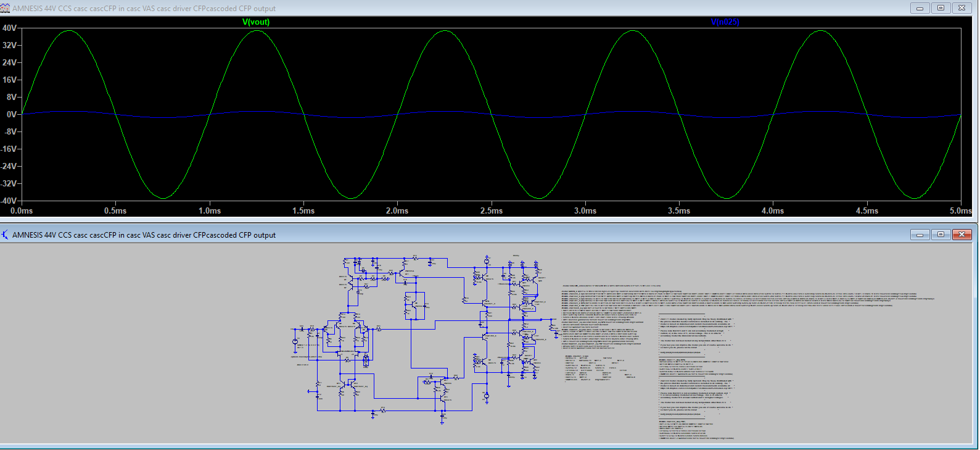
Task: Select the V(n025) trace label
Action: click(725, 22)
